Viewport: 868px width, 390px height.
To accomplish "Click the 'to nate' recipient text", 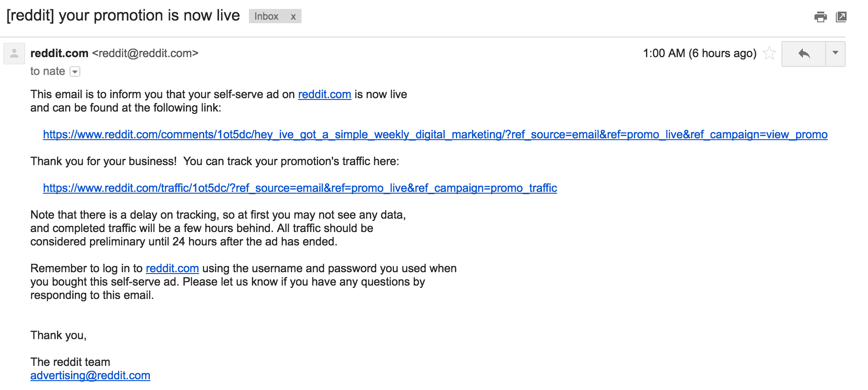I will coord(48,71).
